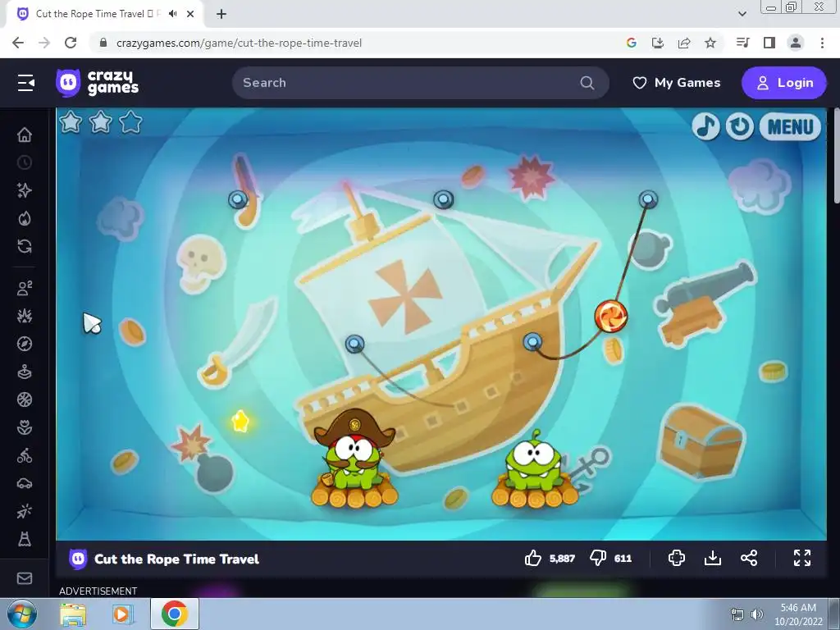Image resolution: width=840 pixels, height=630 pixels.
Task: Go to the CrazyGames logo homepage
Action: (97, 83)
